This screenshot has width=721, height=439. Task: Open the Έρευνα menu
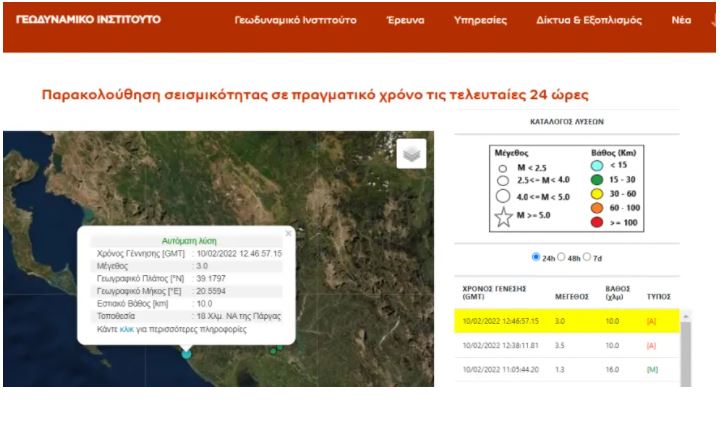point(405,20)
